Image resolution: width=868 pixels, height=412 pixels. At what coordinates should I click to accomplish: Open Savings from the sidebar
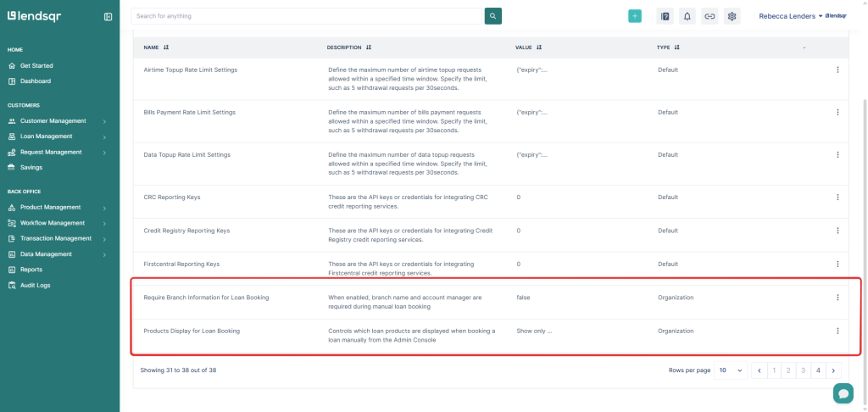point(31,167)
